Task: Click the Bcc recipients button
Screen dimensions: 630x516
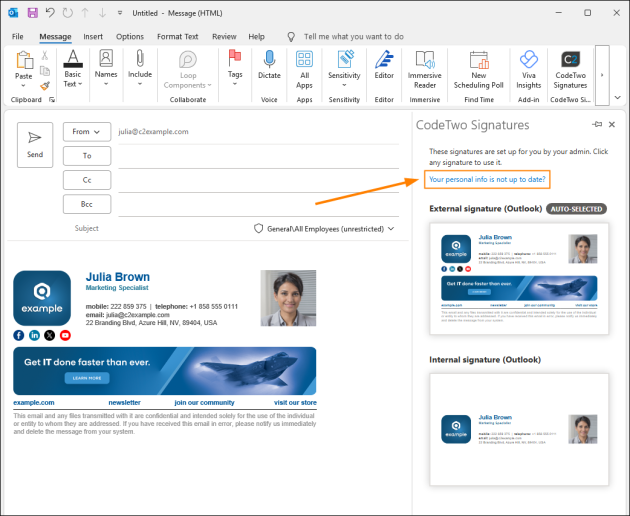Action: (87, 204)
